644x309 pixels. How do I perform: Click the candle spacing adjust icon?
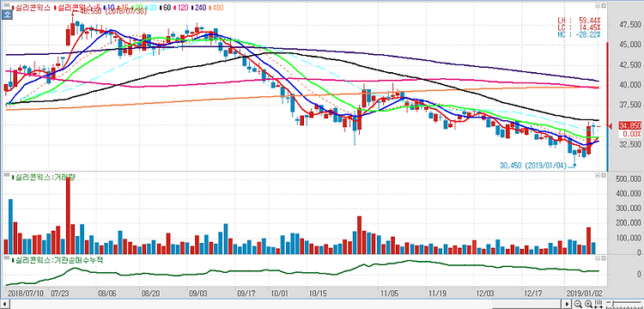pos(598,304)
